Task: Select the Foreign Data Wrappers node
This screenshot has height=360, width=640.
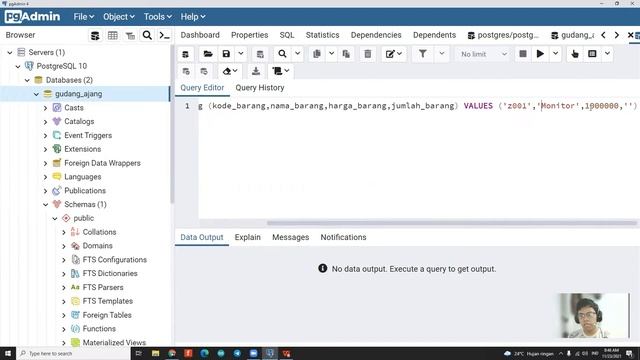Action: tap(102, 163)
